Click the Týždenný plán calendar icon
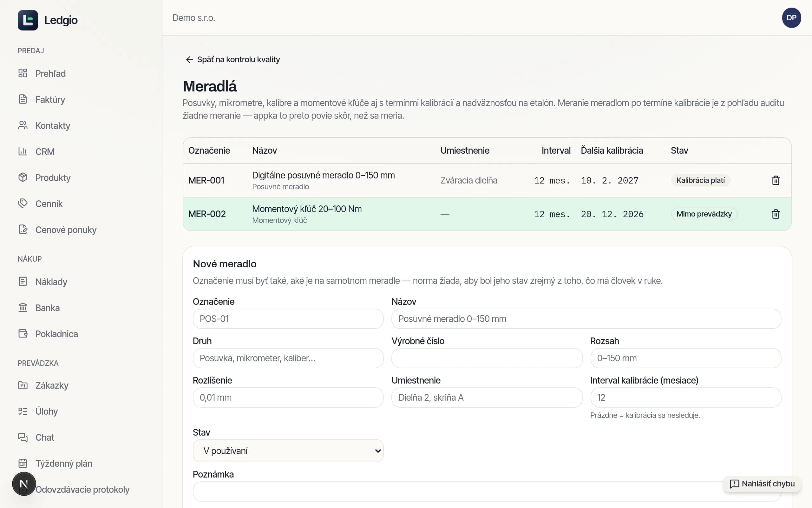812x508 pixels. pos(23,463)
